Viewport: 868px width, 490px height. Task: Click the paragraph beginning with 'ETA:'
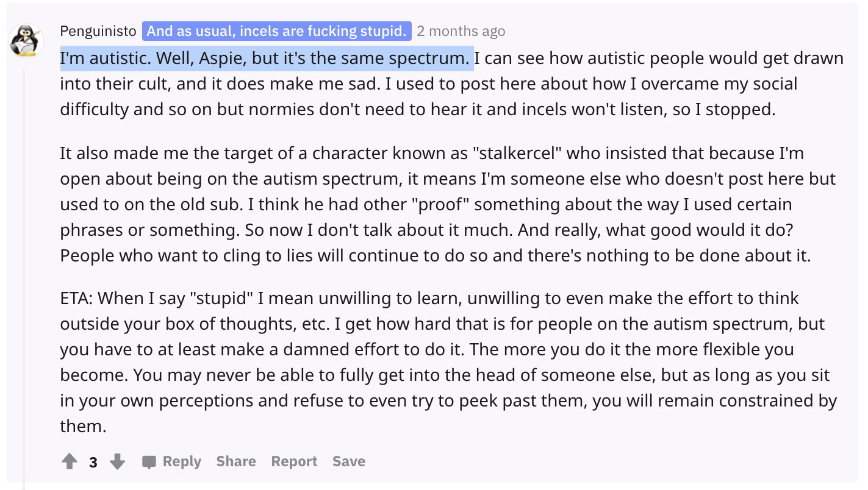(448, 362)
